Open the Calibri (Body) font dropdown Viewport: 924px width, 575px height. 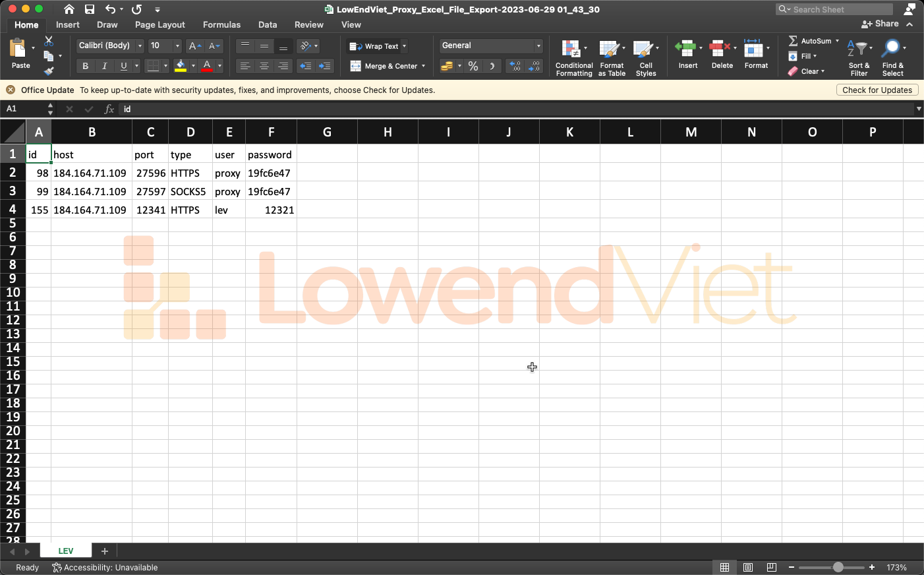point(140,45)
